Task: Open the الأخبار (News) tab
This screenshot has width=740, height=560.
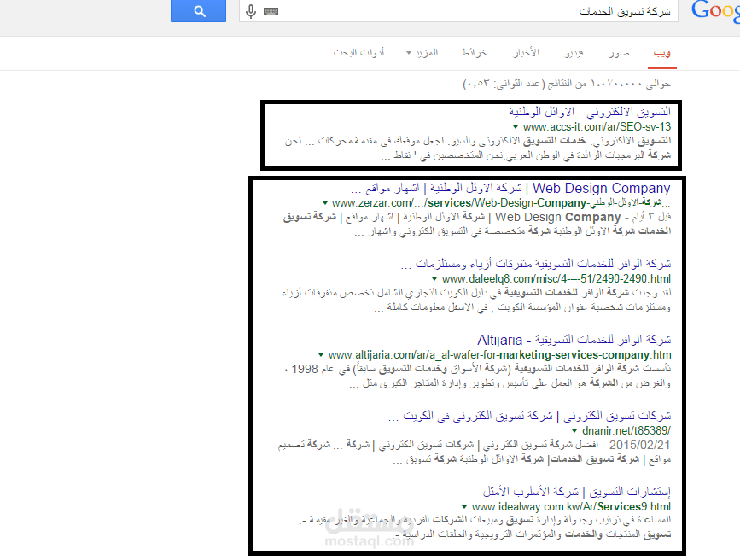Action: point(527,53)
